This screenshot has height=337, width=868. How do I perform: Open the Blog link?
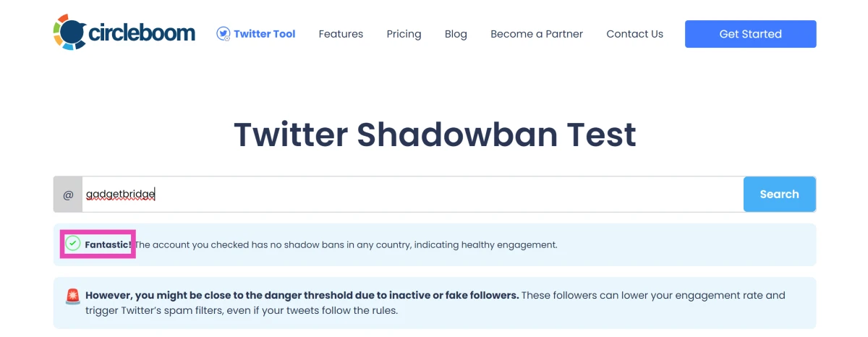[456, 34]
